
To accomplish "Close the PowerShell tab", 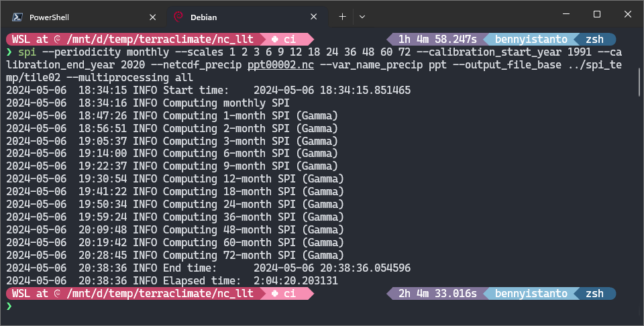I will click(x=152, y=17).
